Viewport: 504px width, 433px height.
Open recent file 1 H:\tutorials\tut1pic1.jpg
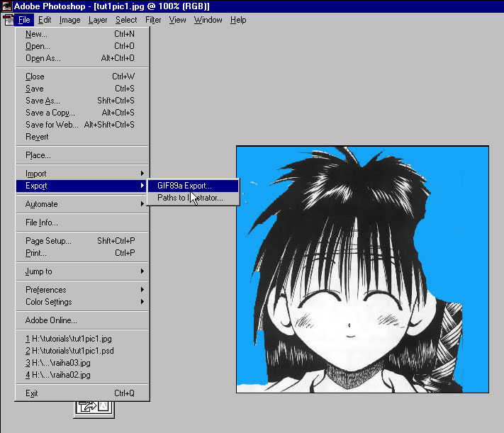[83, 339]
